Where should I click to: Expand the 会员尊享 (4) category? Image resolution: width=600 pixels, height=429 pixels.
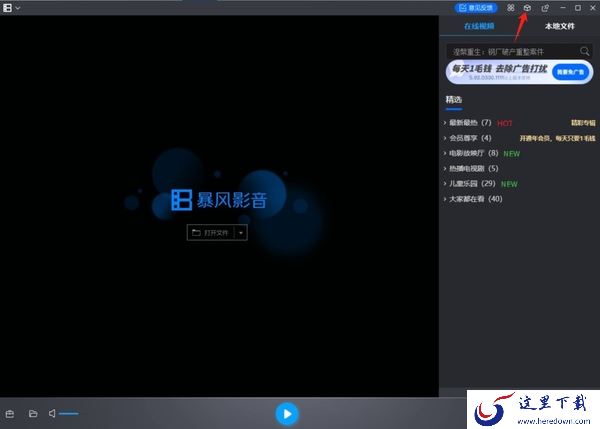[x=470, y=138]
